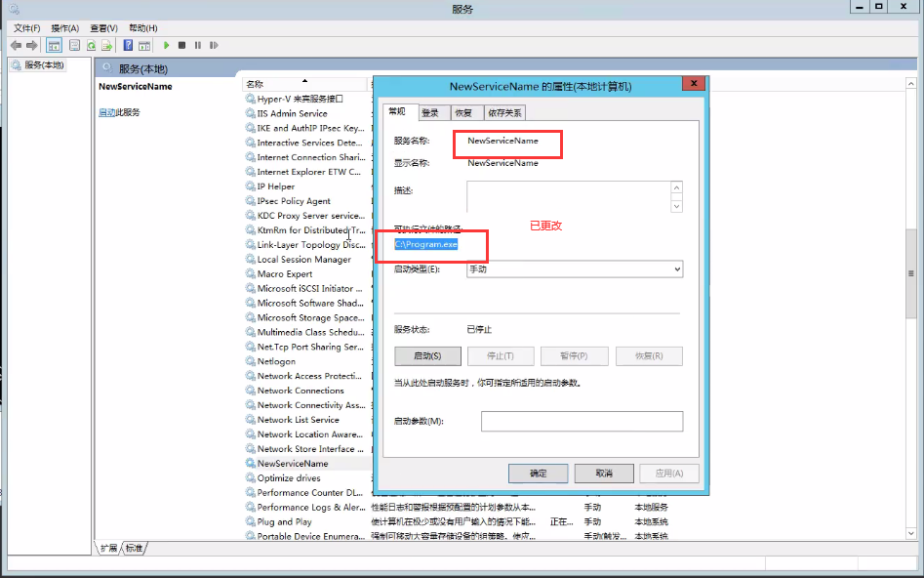Viewport: 924px width, 578px height.
Task: Open the 操作(A) menu
Action: click(x=64, y=28)
